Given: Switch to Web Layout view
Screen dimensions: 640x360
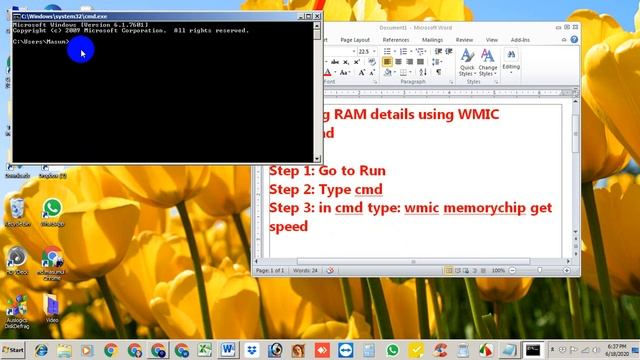Looking at the screenshot, I should (x=466, y=271).
